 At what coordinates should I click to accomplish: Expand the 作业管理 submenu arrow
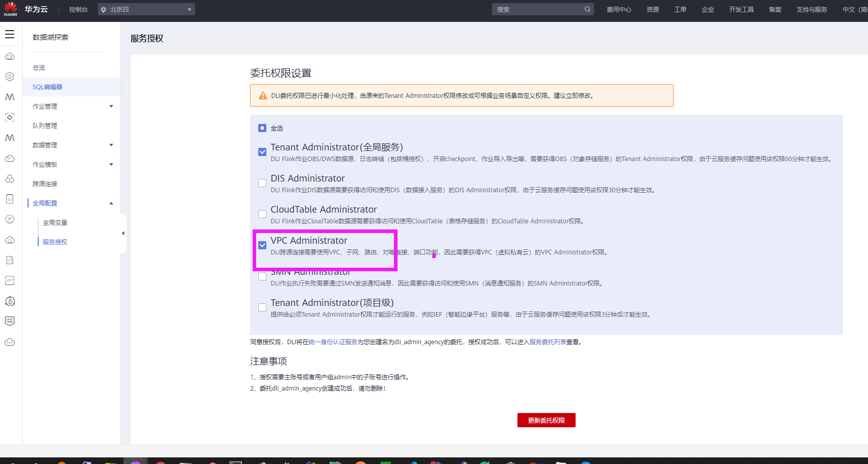click(x=111, y=106)
